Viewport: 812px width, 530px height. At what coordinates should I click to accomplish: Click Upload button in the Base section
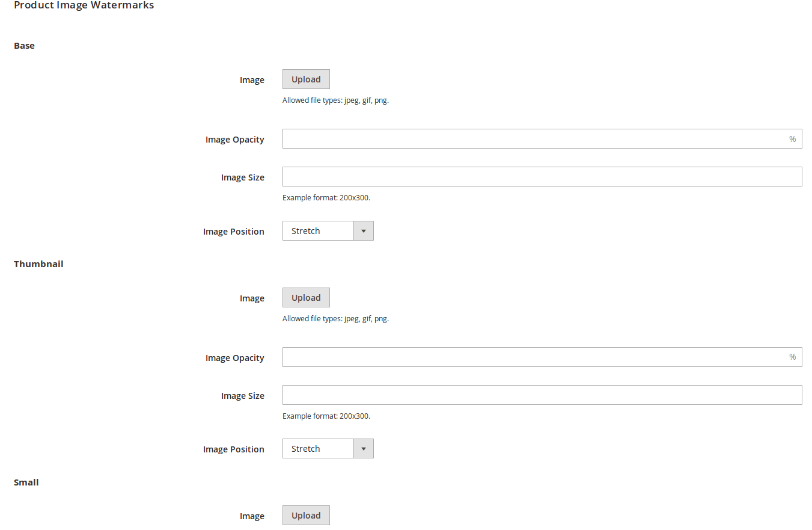pos(305,79)
